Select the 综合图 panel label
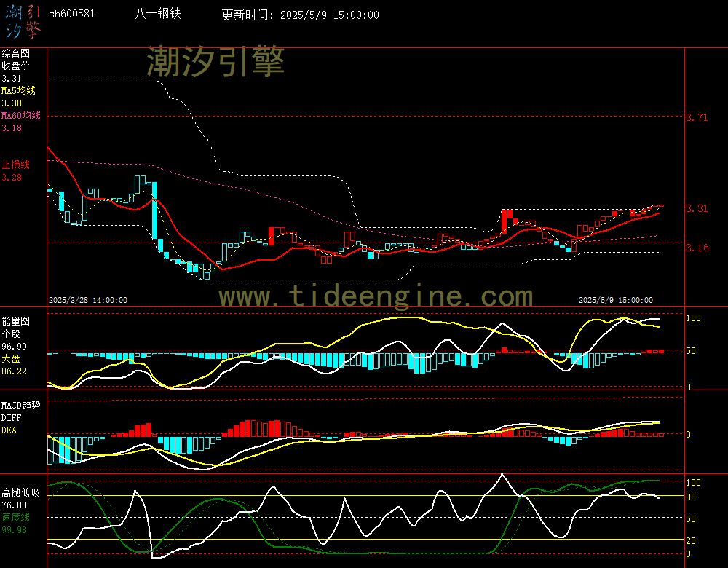Screen dimensions: 728x568 pos(16,53)
